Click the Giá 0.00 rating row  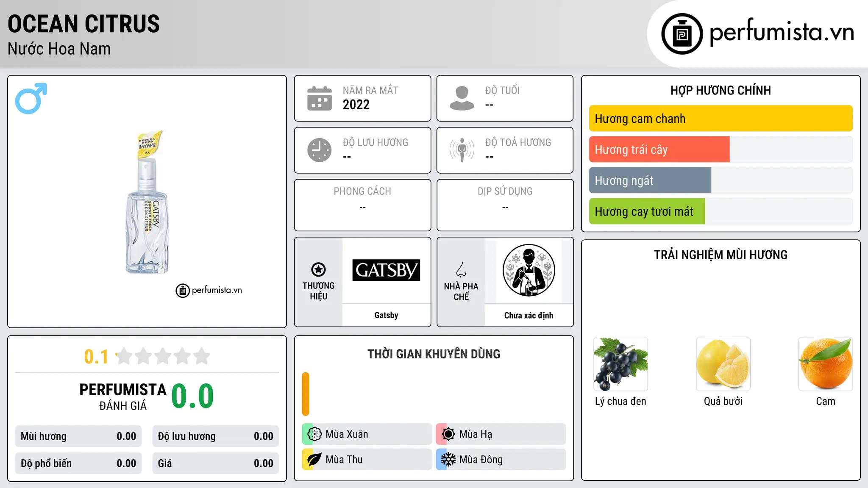pyautogui.click(x=215, y=463)
